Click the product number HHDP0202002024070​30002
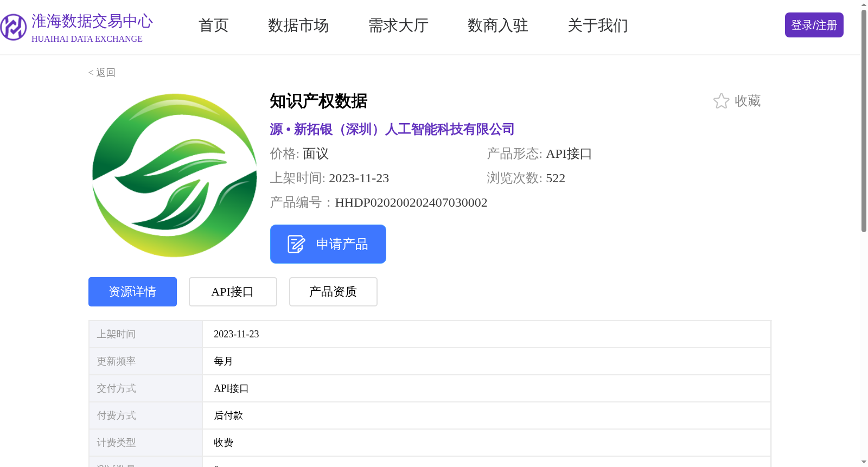Screen dimensions: 868x467 click(411, 203)
